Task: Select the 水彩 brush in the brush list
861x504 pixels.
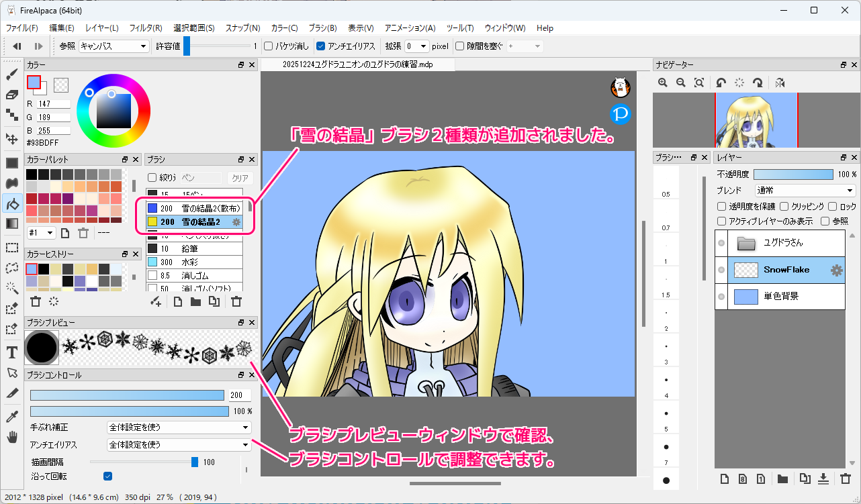Action: click(x=195, y=262)
